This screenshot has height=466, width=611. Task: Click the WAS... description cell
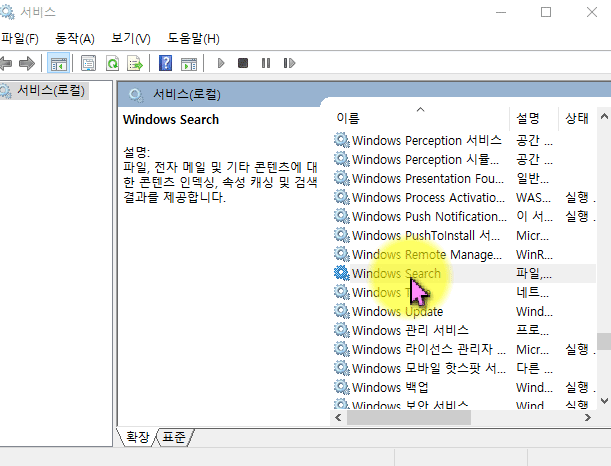533,198
